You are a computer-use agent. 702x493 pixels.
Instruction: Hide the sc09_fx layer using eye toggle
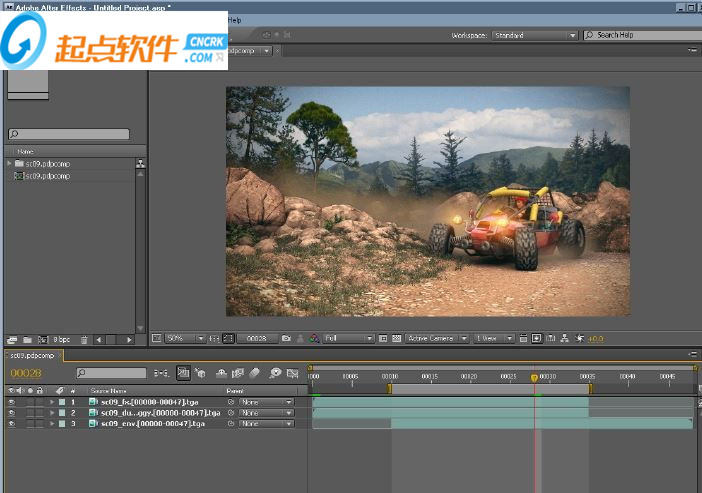point(12,402)
